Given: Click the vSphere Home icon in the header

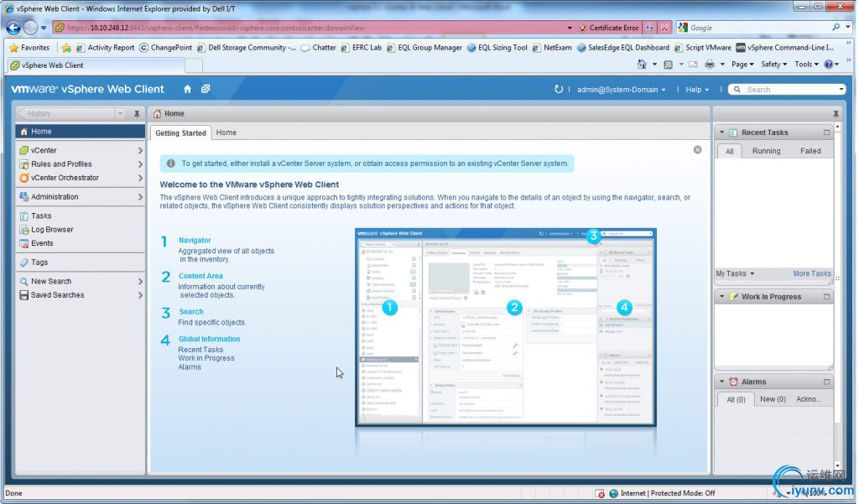Looking at the screenshot, I should pos(187,89).
